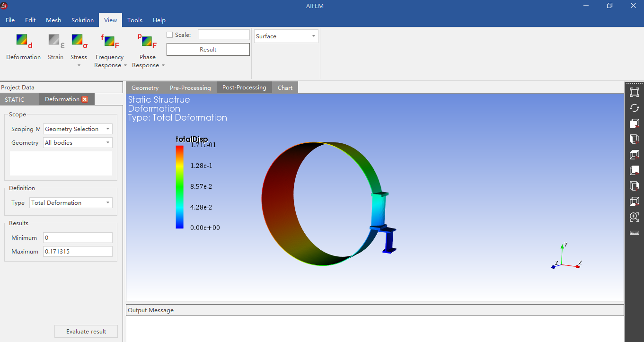Activate the rotate view icon

[635, 108]
